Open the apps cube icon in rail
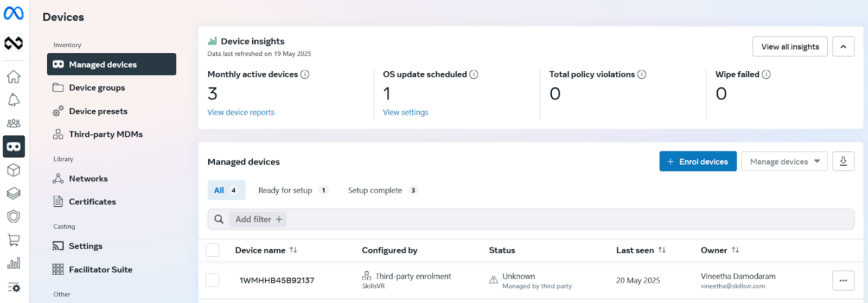Image resolution: width=868 pixels, height=303 pixels. [x=14, y=170]
